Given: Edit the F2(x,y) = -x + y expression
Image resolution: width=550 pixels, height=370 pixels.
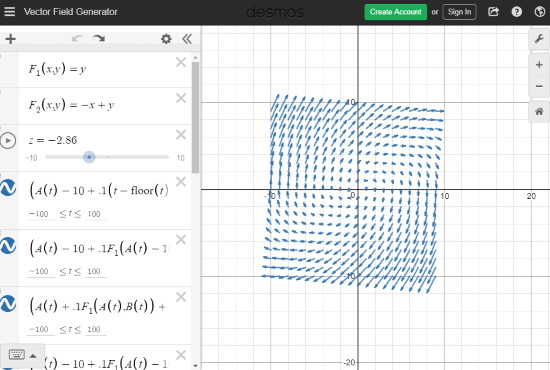Looking at the screenshot, I should (72, 105).
